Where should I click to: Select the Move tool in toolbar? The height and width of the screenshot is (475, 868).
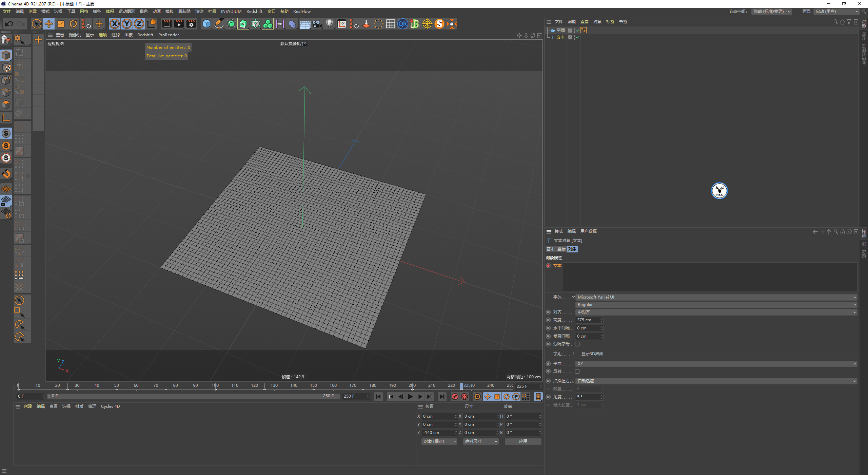click(49, 24)
